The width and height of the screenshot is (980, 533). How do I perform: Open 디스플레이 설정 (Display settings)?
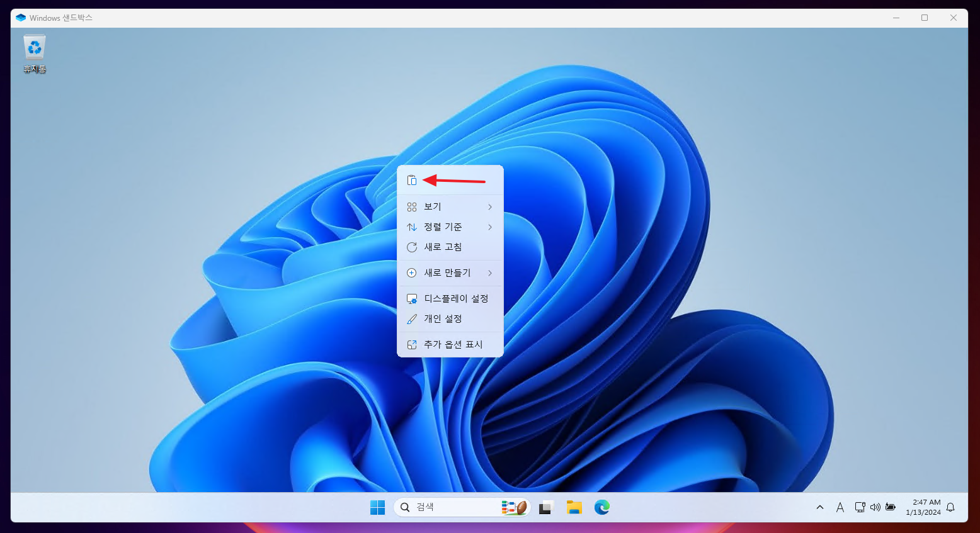click(450, 299)
